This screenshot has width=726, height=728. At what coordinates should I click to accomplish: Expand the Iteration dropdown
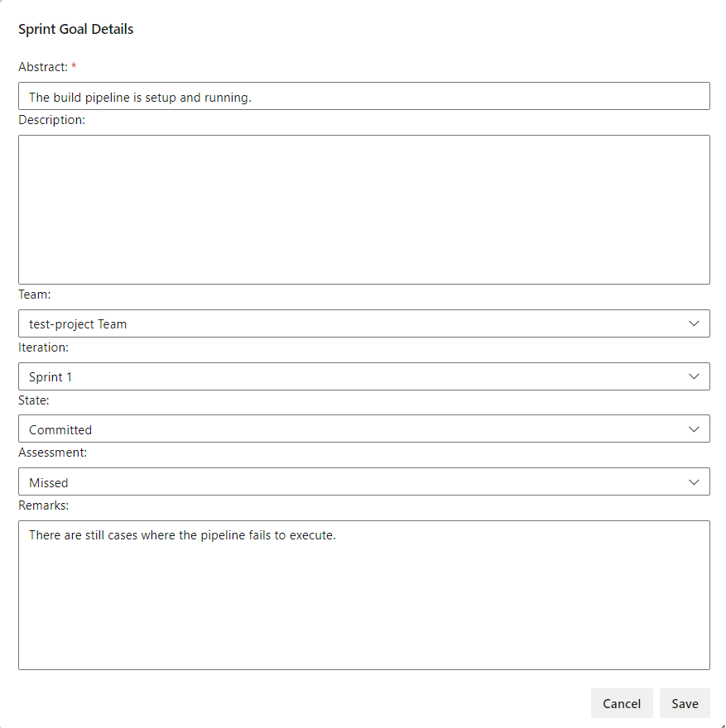(x=364, y=376)
